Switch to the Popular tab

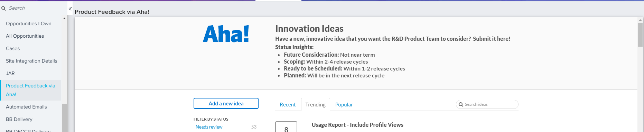pos(344,104)
